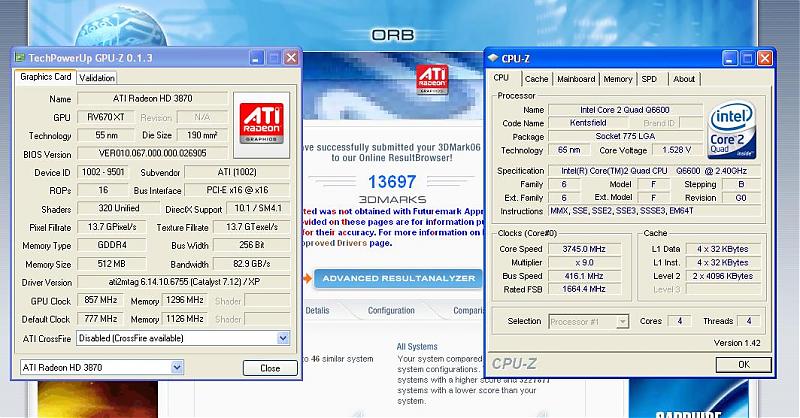
Task: Click the Advanced ResultAnalyzer button
Action: (398, 278)
